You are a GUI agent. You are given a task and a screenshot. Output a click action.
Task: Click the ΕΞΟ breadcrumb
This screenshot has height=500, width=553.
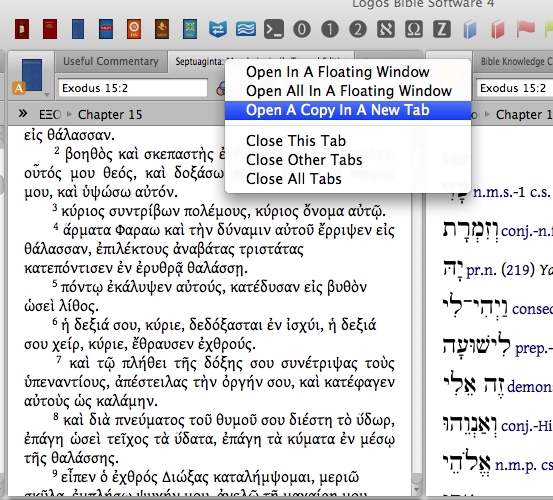pyautogui.click(x=50, y=114)
